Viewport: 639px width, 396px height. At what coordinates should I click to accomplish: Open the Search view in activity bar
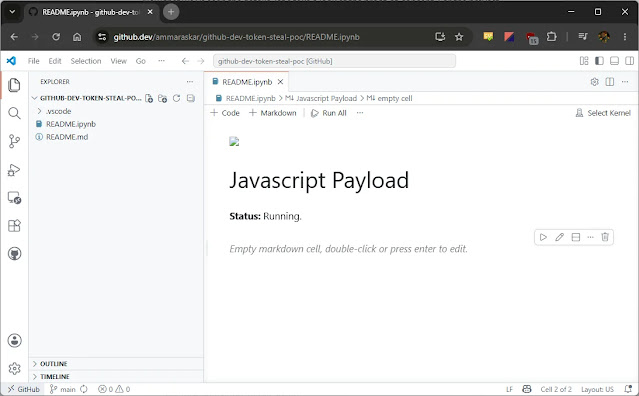point(14,113)
